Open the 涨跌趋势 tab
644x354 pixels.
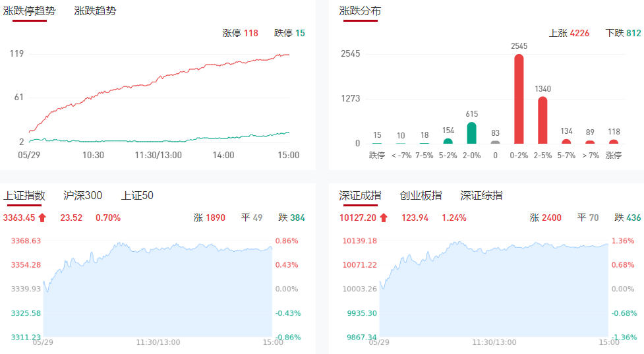click(x=95, y=11)
